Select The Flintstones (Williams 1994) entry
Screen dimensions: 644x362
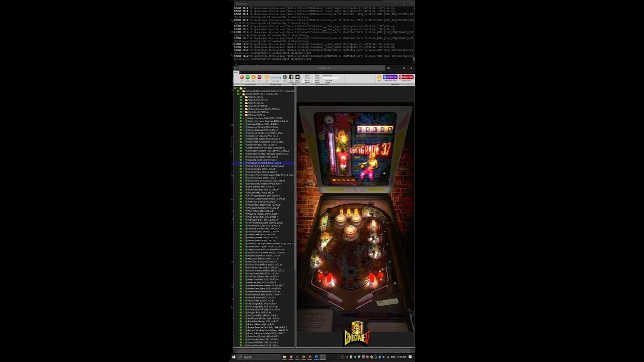[266, 223]
